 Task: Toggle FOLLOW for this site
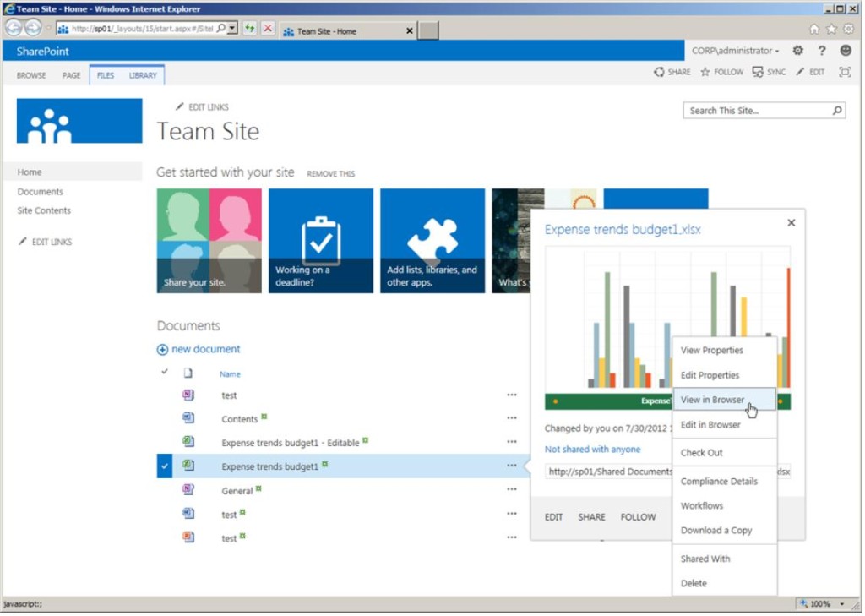(721, 72)
